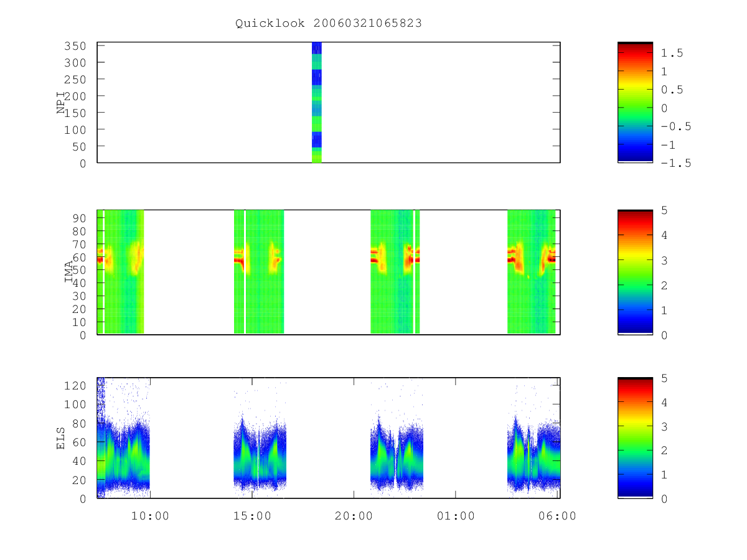Click the NPI color scale bar
The height and width of the screenshot is (560, 747).
coord(635,102)
